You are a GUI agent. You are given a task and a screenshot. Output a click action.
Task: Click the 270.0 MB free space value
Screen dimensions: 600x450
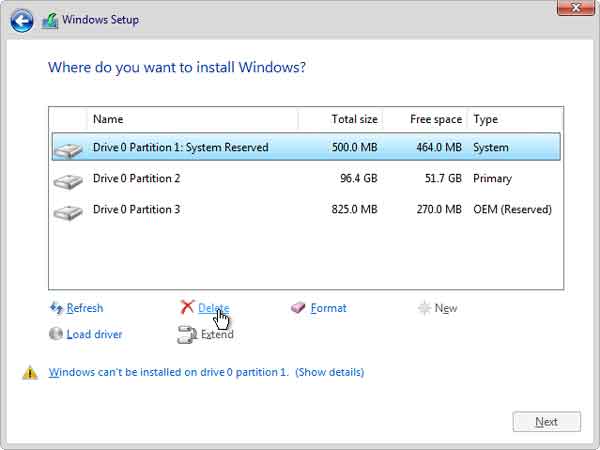[x=439, y=209]
